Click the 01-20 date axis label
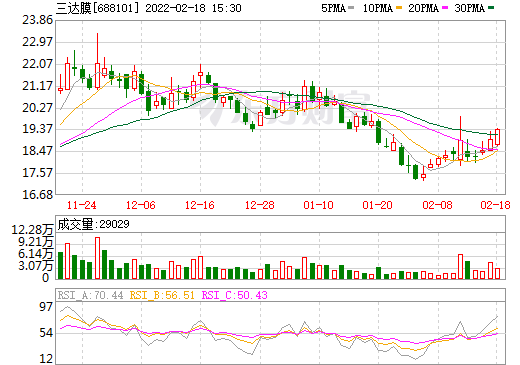 tap(378, 205)
